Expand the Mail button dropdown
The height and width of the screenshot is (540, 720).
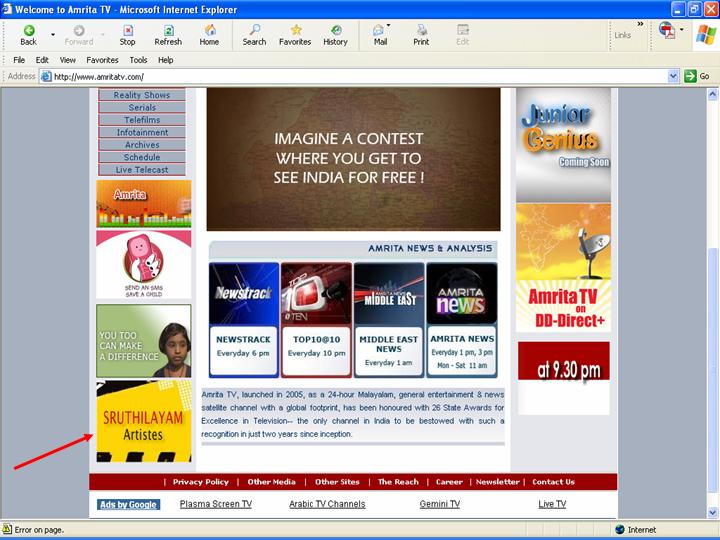click(x=388, y=27)
